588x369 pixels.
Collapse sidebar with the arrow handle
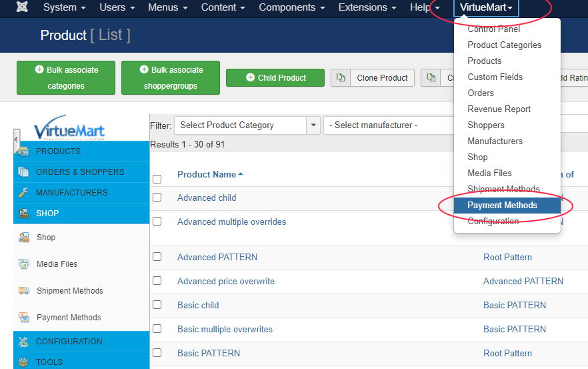[16, 139]
